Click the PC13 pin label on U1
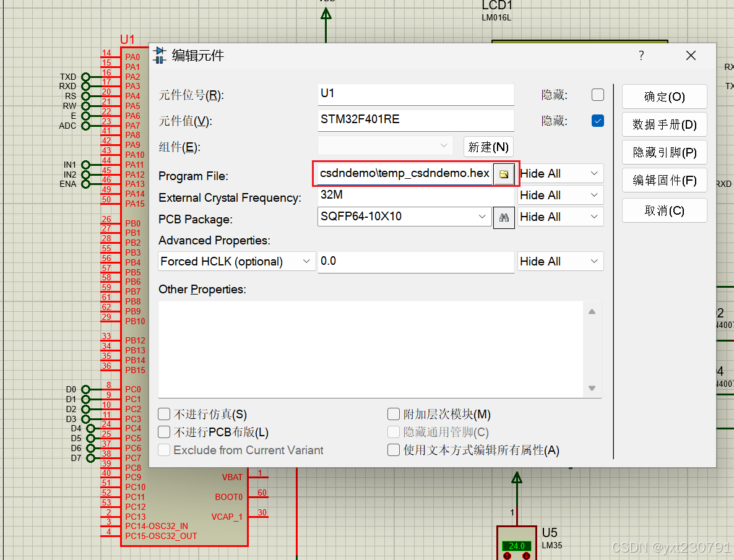The width and height of the screenshot is (734, 560). click(136, 517)
